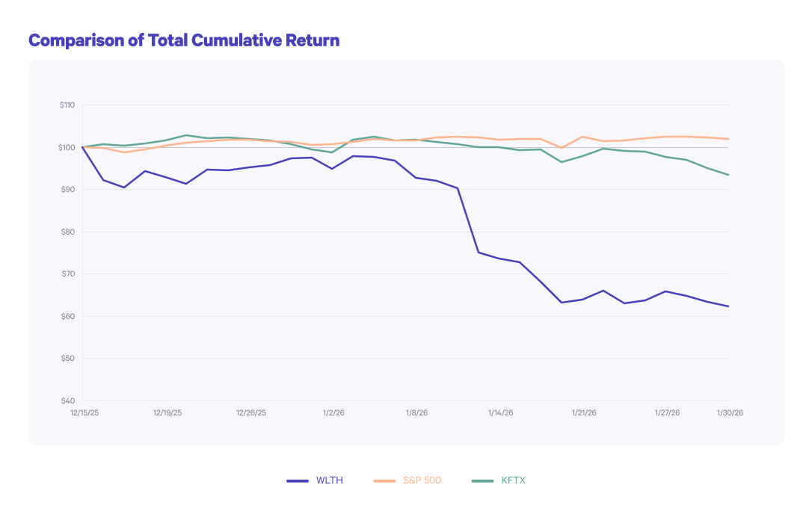The height and width of the screenshot is (514, 812).
Task: Select the $100 y-axis label
Action: (x=67, y=147)
